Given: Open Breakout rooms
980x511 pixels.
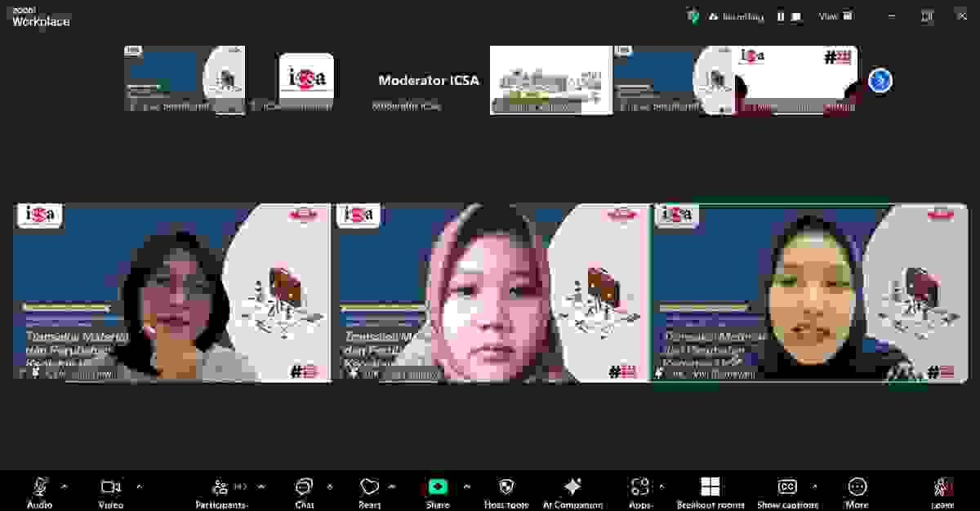Looking at the screenshot, I should coord(710,491).
